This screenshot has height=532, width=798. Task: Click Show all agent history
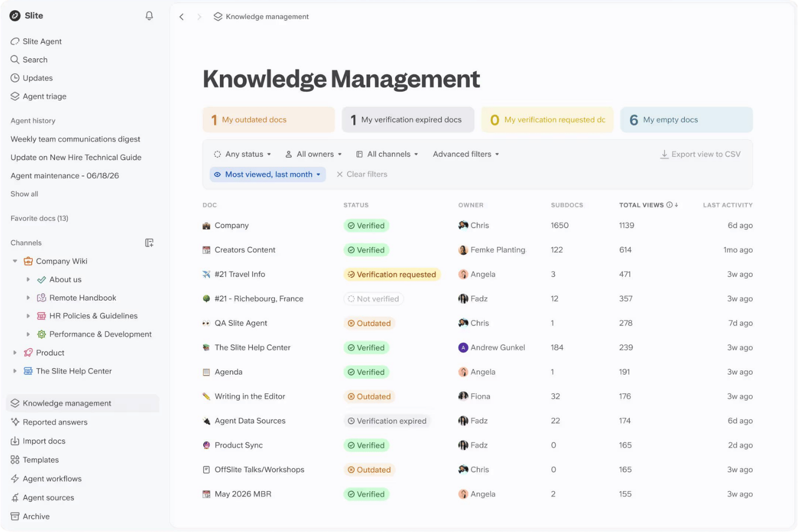[x=24, y=194]
